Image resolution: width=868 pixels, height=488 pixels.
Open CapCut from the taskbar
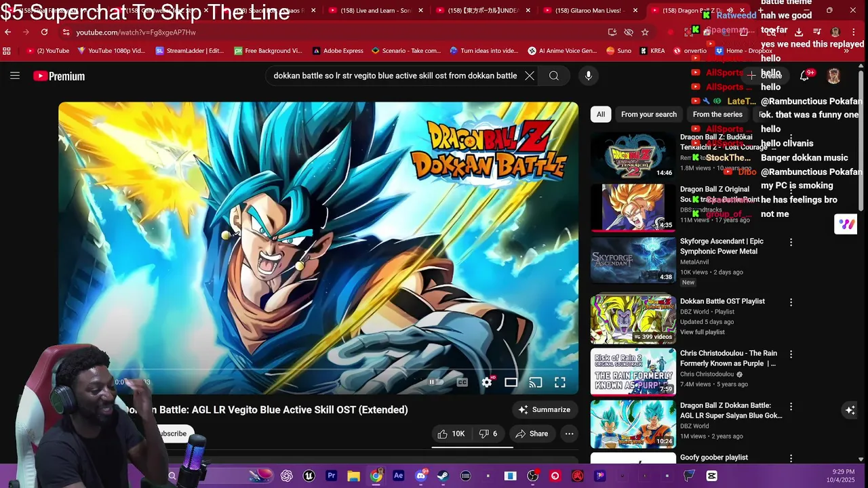711,476
